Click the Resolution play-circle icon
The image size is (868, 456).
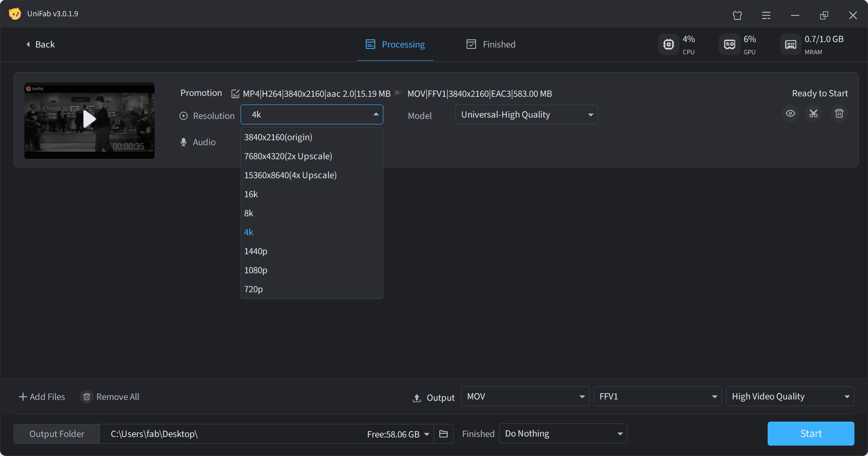(184, 116)
